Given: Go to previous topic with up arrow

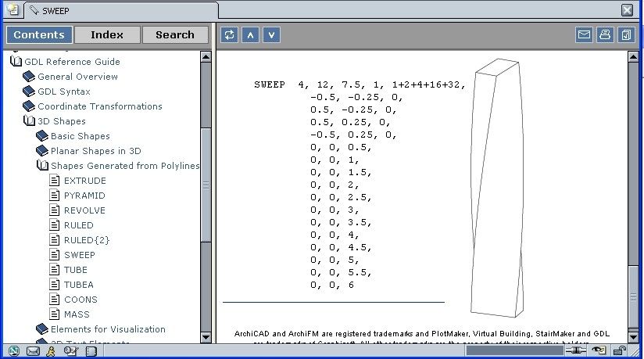Looking at the screenshot, I should pos(251,35).
